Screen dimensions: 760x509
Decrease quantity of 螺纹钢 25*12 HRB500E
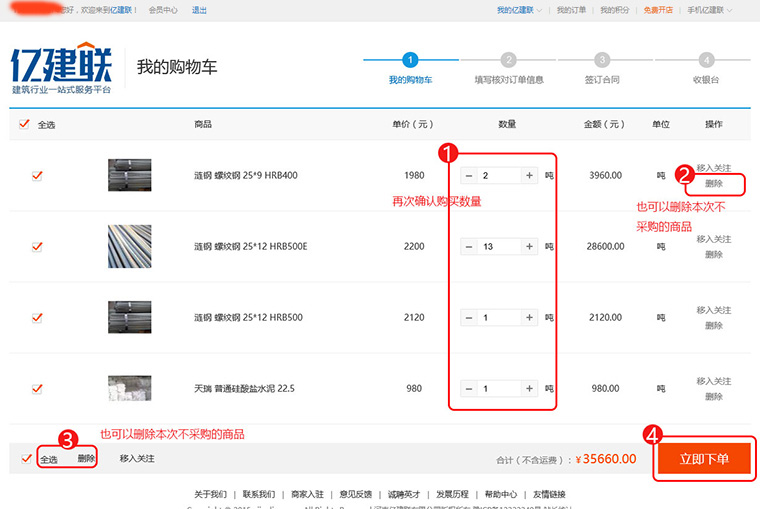coord(469,246)
